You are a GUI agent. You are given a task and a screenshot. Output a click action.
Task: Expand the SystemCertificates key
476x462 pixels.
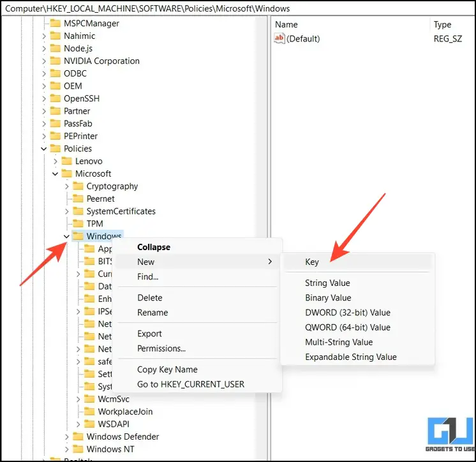tap(67, 211)
